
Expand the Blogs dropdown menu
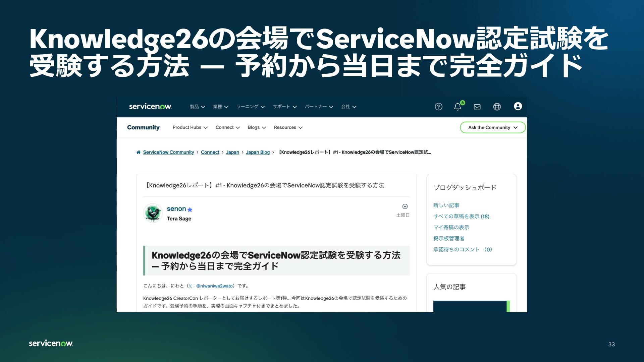pyautogui.click(x=257, y=127)
